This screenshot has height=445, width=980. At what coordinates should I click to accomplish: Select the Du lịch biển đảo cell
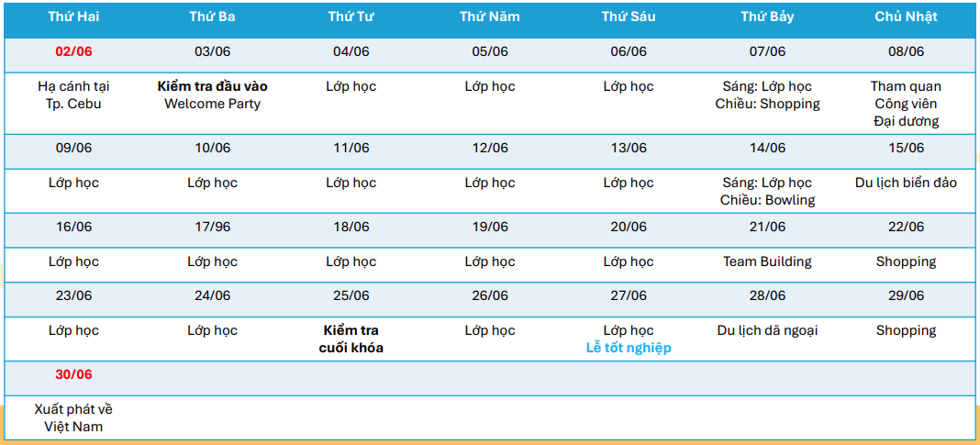tap(906, 183)
